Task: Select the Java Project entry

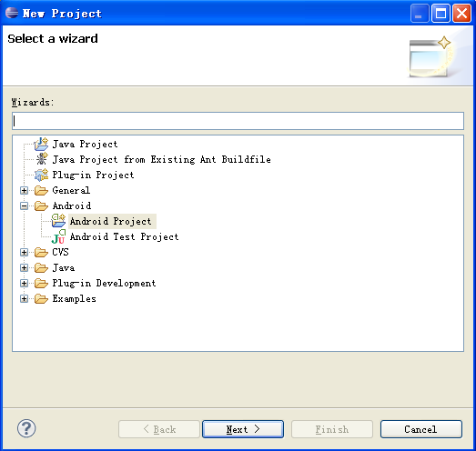Action: (85, 144)
